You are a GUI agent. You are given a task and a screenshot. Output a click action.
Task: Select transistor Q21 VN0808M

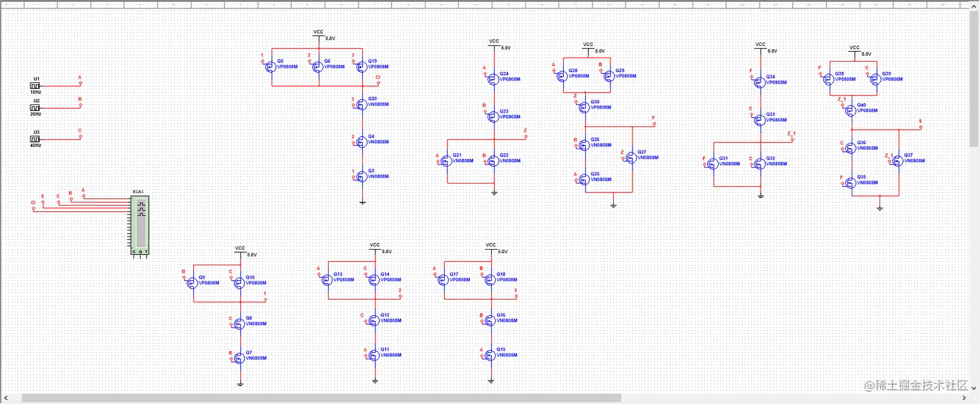pos(445,159)
